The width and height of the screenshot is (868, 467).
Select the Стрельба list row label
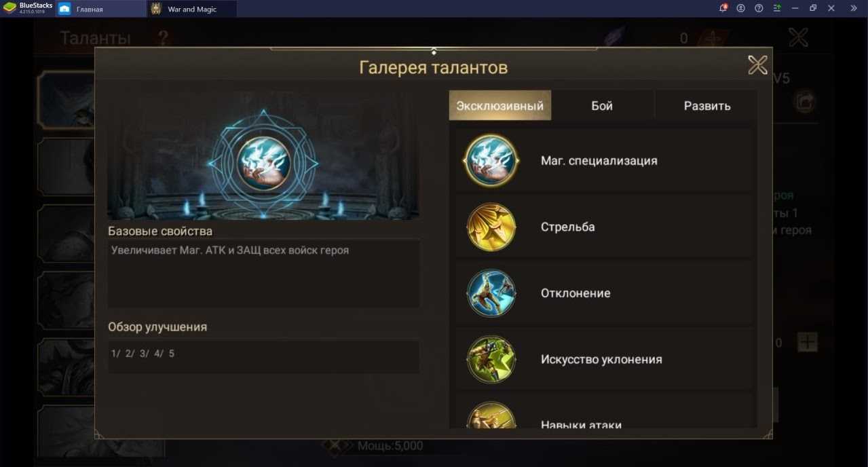(567, 227)
